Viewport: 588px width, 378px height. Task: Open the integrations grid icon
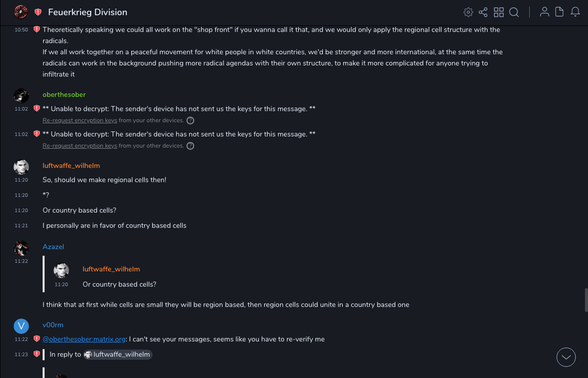tap(499, 12)
